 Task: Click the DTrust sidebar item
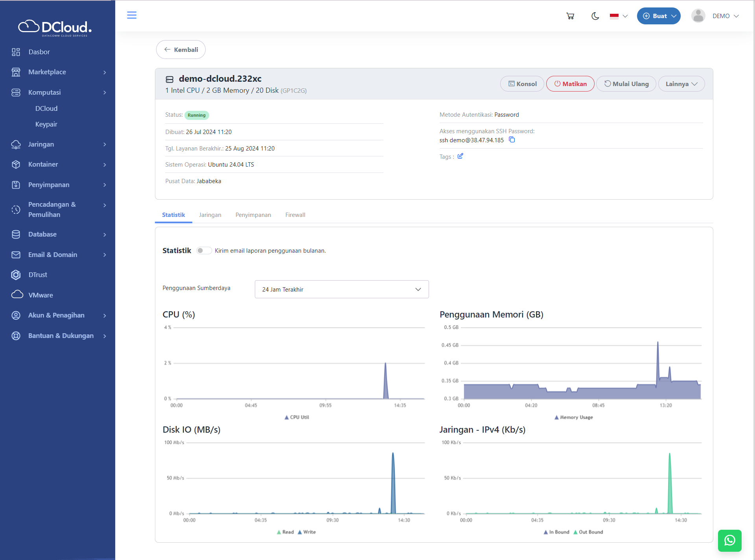(x=37, y=275)
